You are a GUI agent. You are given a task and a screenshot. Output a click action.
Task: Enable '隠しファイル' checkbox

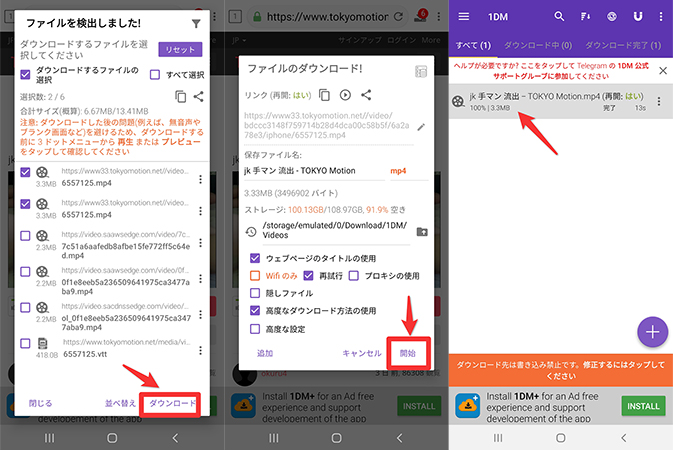(255, 293)
